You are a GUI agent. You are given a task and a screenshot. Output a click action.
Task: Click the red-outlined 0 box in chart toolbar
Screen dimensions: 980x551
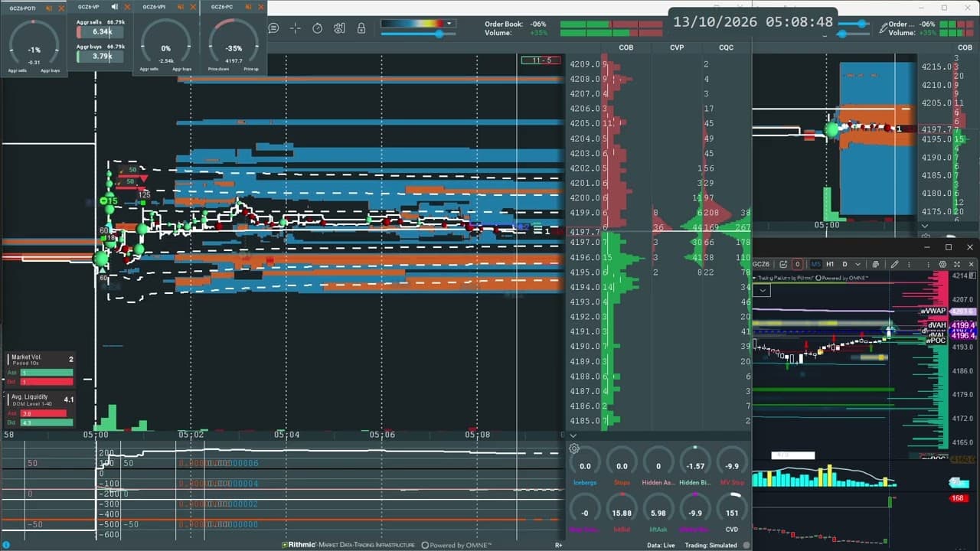[798, 264]
